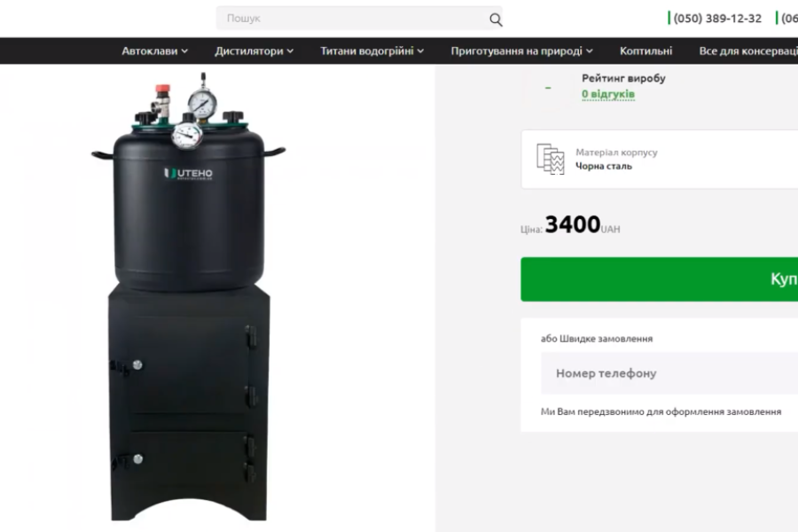Click the body material icon
The width and height of the screenshot is (798, 532).
tap(550, 159)
